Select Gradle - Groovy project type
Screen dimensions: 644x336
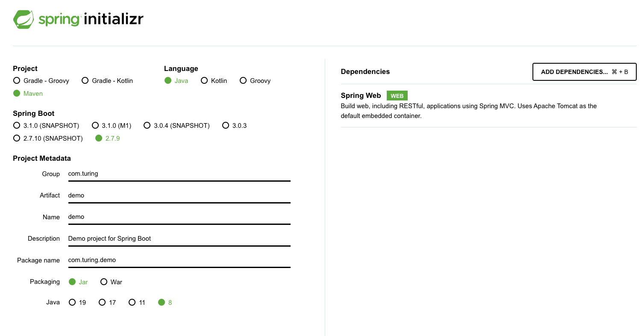[x=41, y=80]
